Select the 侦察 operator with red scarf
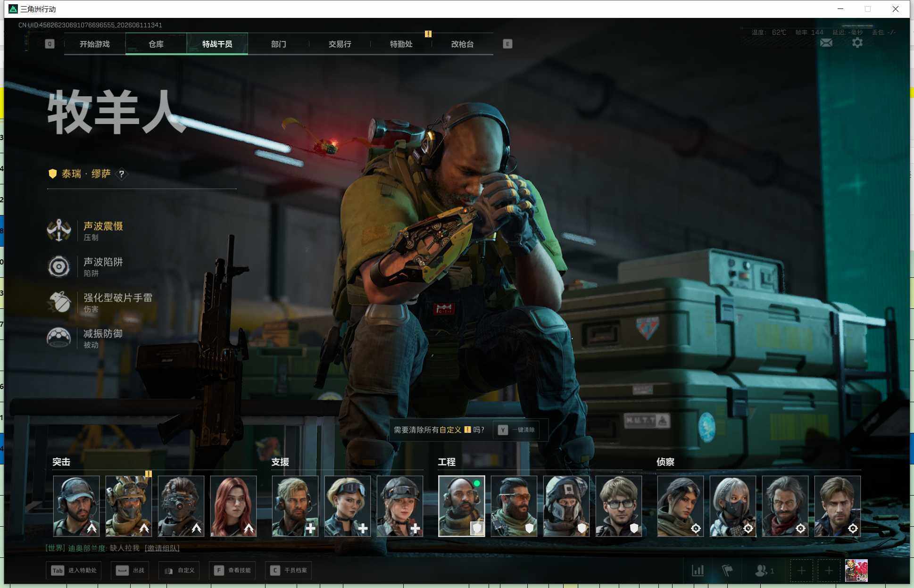The width and height of the screenshot is (914, 588). pos(785,506)
